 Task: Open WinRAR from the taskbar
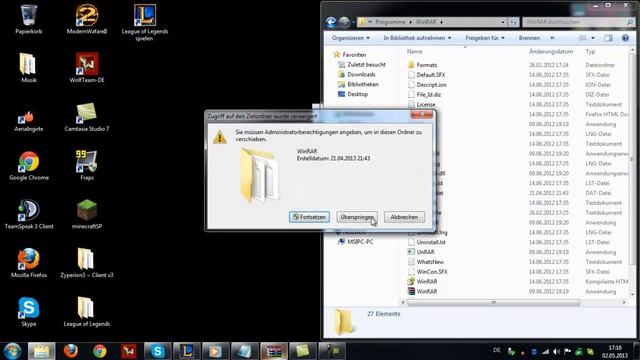(274, 351)
